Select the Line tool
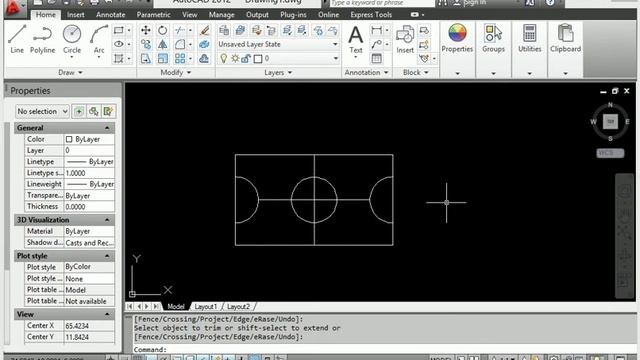640x360 pixels. pos(17,39)
